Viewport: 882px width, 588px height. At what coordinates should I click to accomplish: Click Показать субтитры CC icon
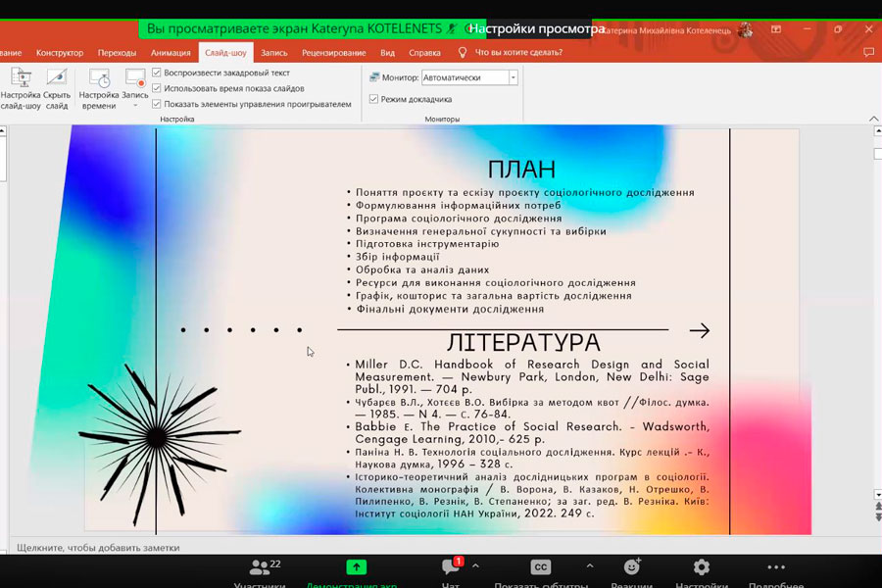pyautogui.click(x=540, y=567)
